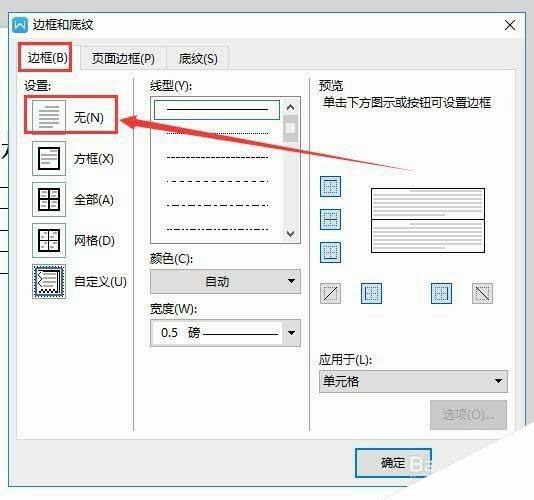The width and height of the screenshot is (534, 500).
Task: Open the 宽度(W) width dropdown
Action: [225, 333]
